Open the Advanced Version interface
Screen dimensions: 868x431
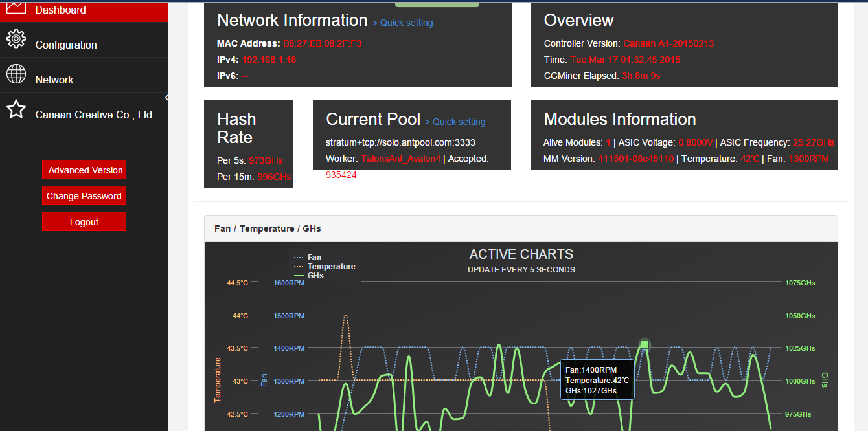(x=84, y=170)
